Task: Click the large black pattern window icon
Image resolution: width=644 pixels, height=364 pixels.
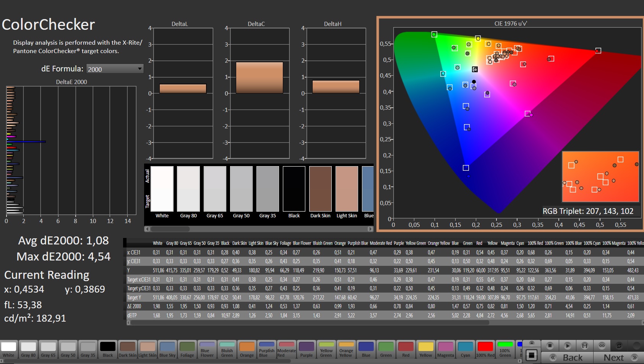Action: pyautogui.click(x=531, y=356)
